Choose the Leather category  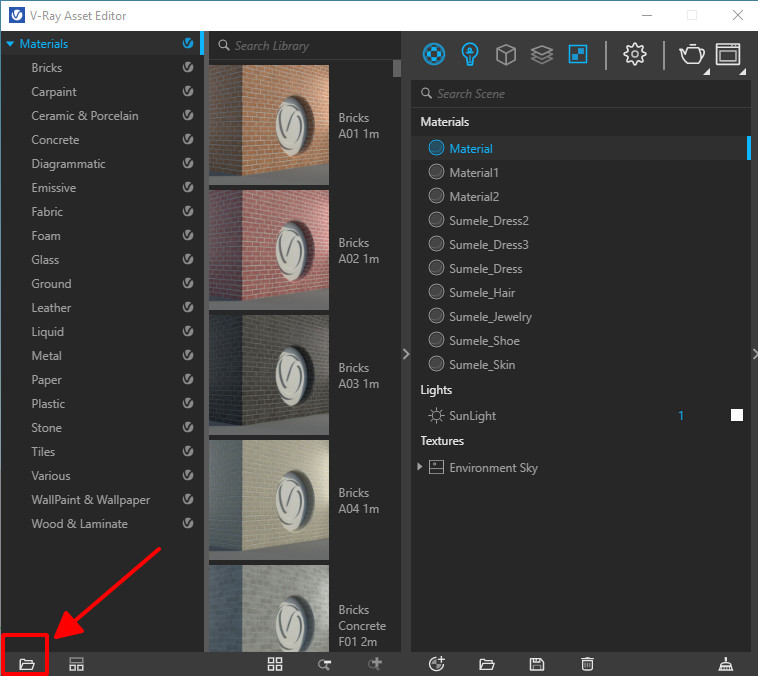click(x=51, y=308)
